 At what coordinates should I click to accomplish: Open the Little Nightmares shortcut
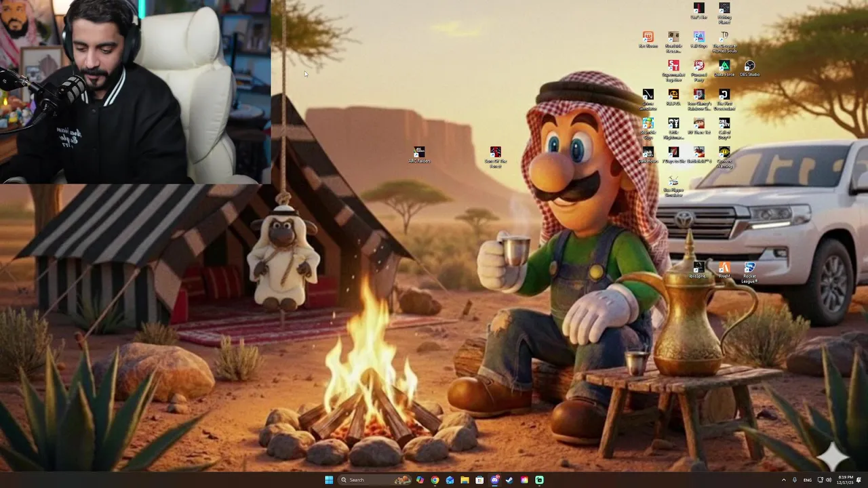673,128
